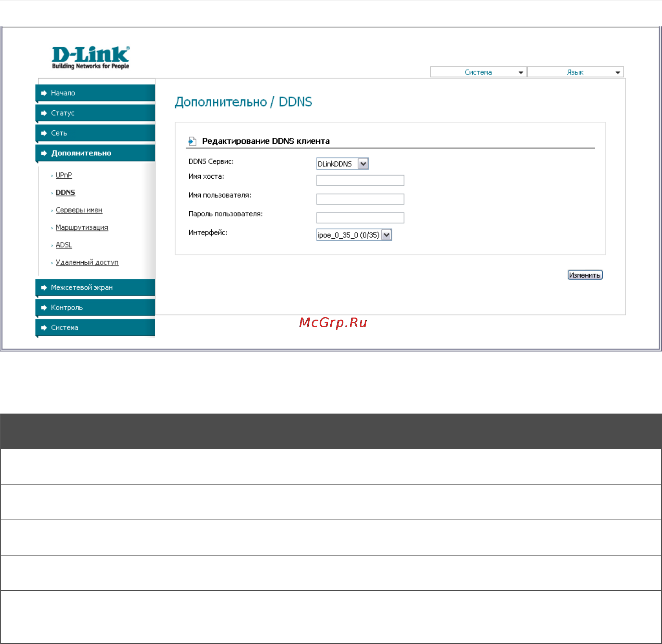
Task: Open the Межсетевой экран menu section
Action: (95, 287)
